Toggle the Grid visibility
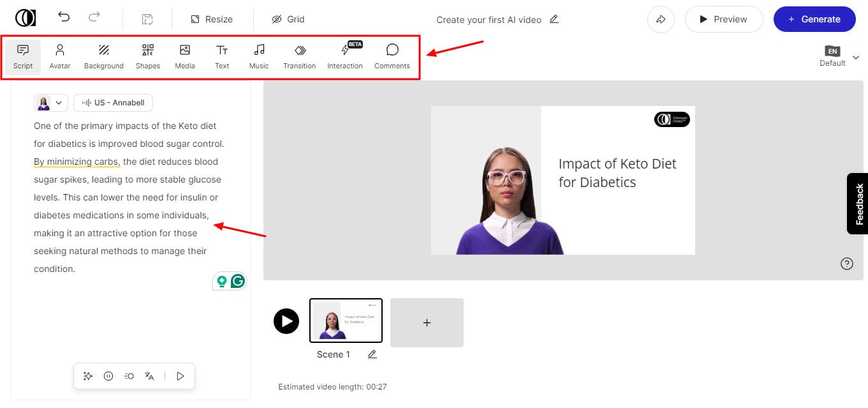 [x=288, y=19]
